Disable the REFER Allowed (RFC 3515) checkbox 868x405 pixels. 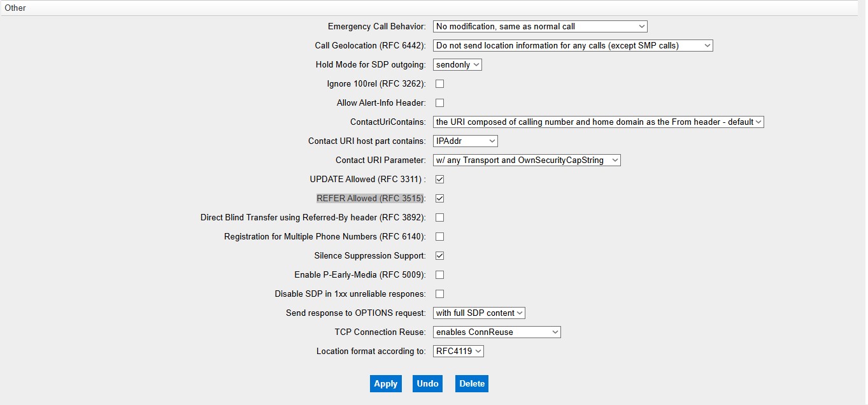(x=439, y=198)
